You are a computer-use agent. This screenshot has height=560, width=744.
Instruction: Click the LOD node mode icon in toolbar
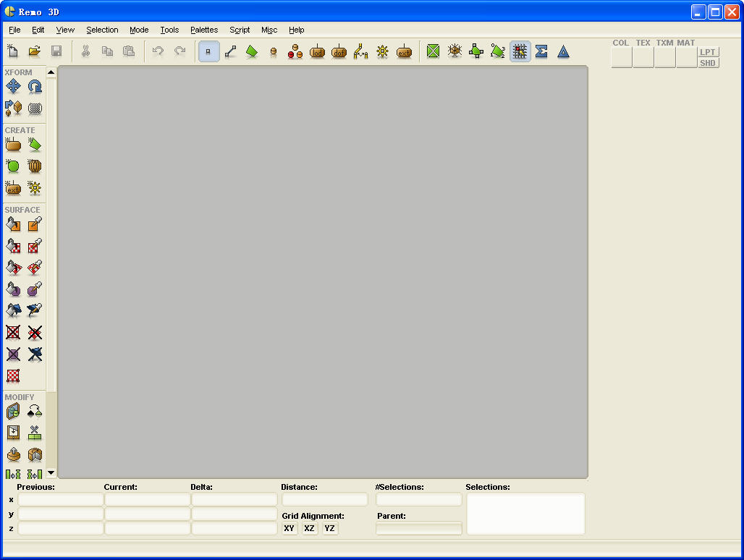(317, 52)
